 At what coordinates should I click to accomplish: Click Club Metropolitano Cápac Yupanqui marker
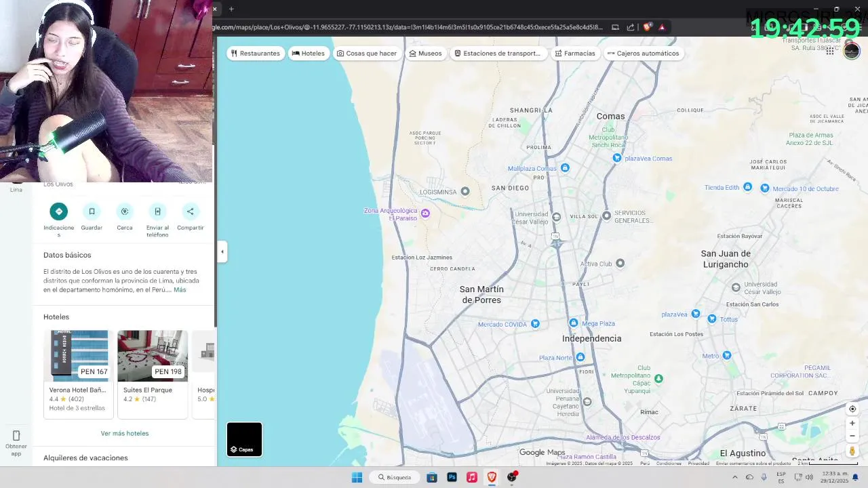point(658,378)
